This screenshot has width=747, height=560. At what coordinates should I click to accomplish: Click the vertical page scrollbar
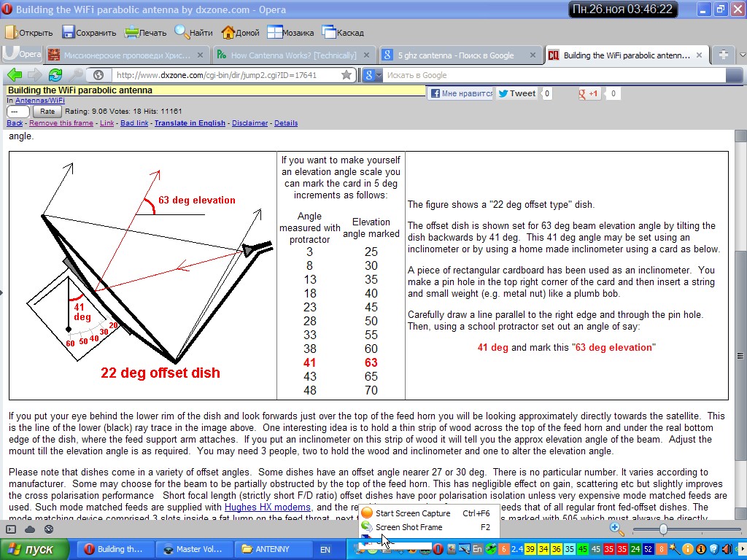click(x=741, y=355)
